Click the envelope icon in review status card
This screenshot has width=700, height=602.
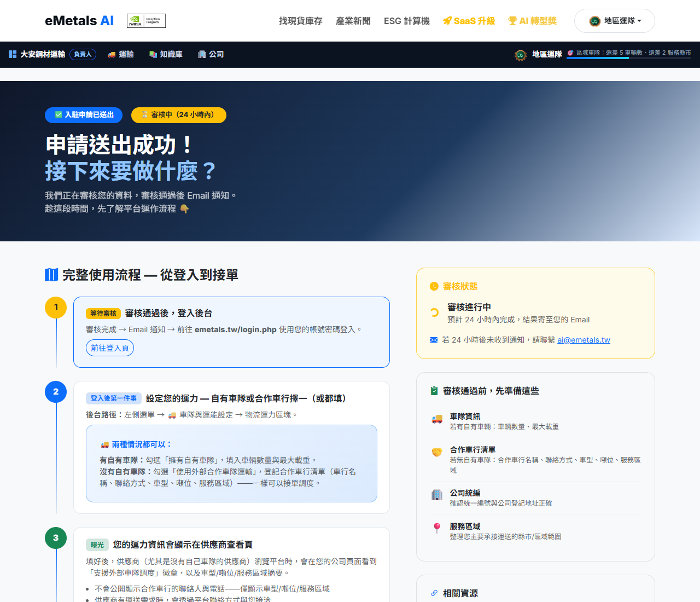[x=434, y=340]
